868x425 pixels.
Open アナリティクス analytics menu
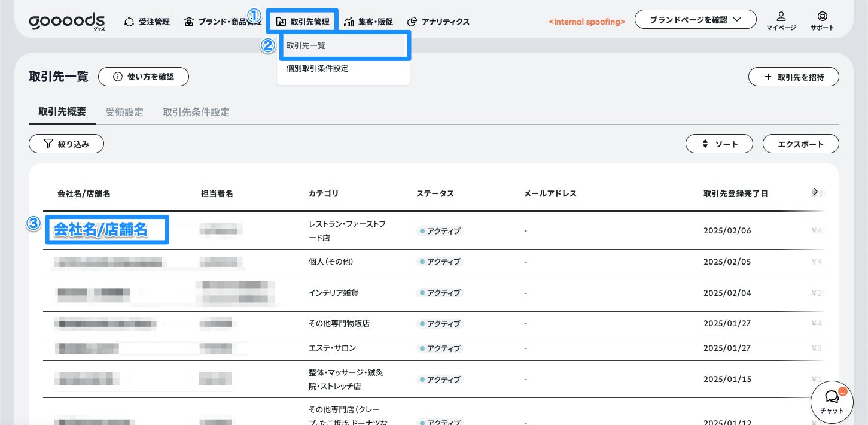pos(438,22)
